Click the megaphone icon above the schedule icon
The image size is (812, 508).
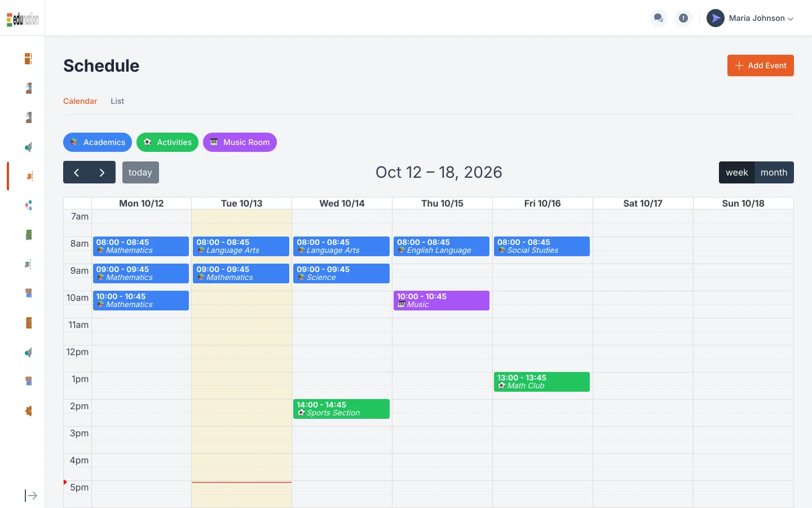pyautogui.click(x=28, y=147)
